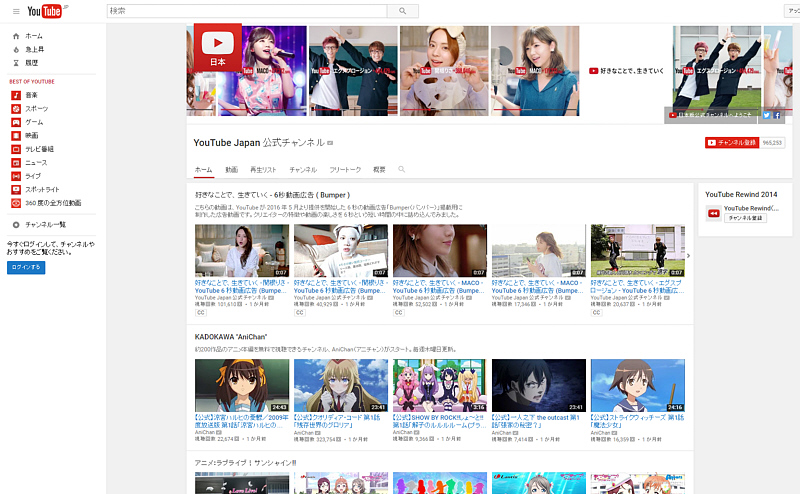Open the Facebook icon on banner
This screenshot has height=494, width=800.
tap(777, 115)
